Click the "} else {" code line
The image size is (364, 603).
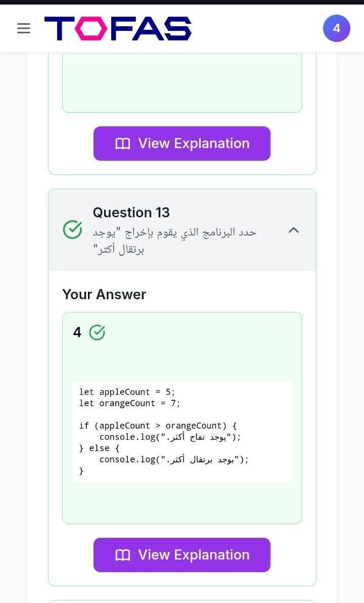(x=99, y=448)
